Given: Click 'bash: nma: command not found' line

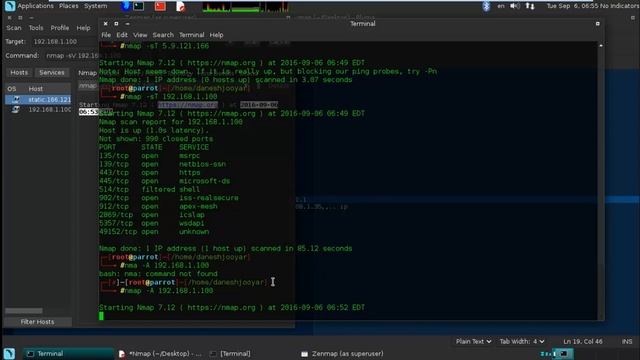Looking at the screenshot, I should click(158, 274).
